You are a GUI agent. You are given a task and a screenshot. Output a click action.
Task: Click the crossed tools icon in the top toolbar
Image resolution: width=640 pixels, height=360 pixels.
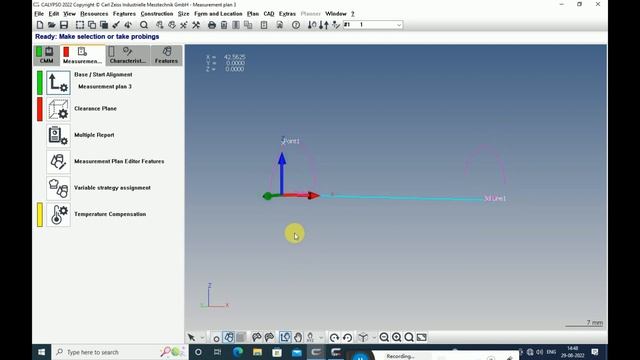[x=196, y=25]
